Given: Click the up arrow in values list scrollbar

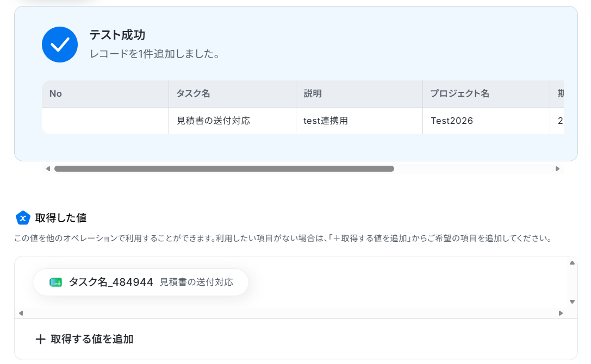Looking at the screenshot, I should (x=572, y=262).
